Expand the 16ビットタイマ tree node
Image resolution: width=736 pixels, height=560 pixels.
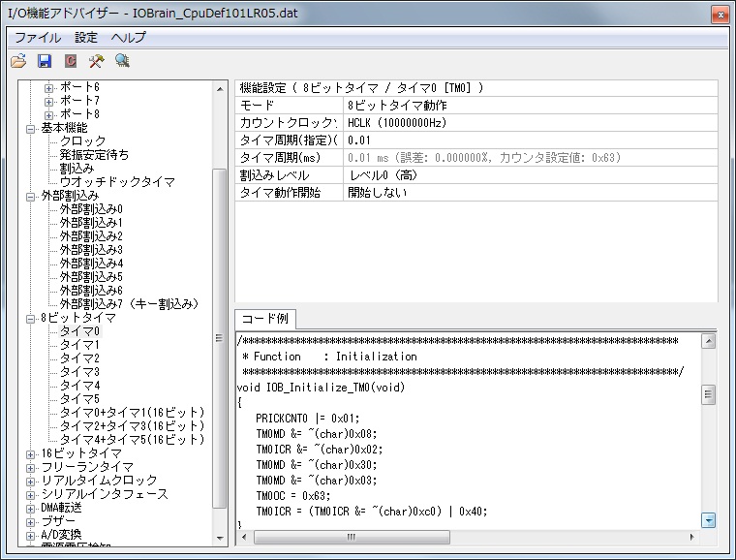30,454
